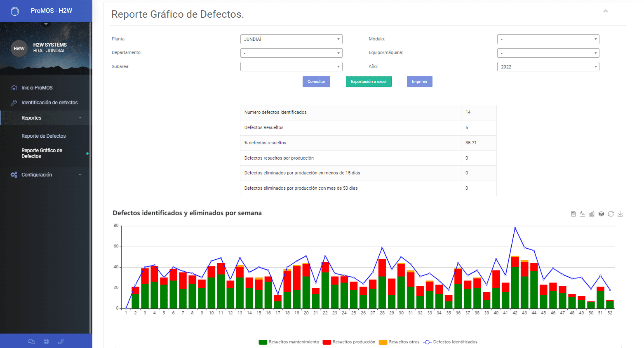The height and width of the screenshot is (348, 644).
Task: Open Módulo dropdown
Action: [x=548, y=39]
